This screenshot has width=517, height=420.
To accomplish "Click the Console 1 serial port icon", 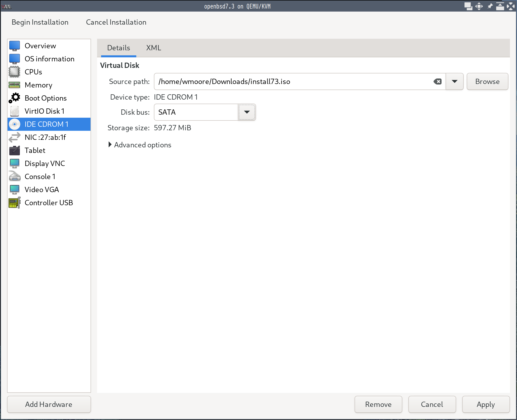I will point(15,177).
